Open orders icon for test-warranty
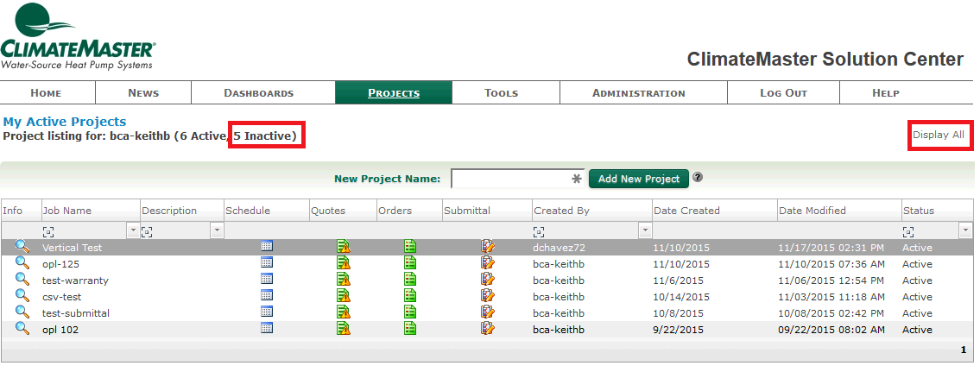 [x=409, y=279]
